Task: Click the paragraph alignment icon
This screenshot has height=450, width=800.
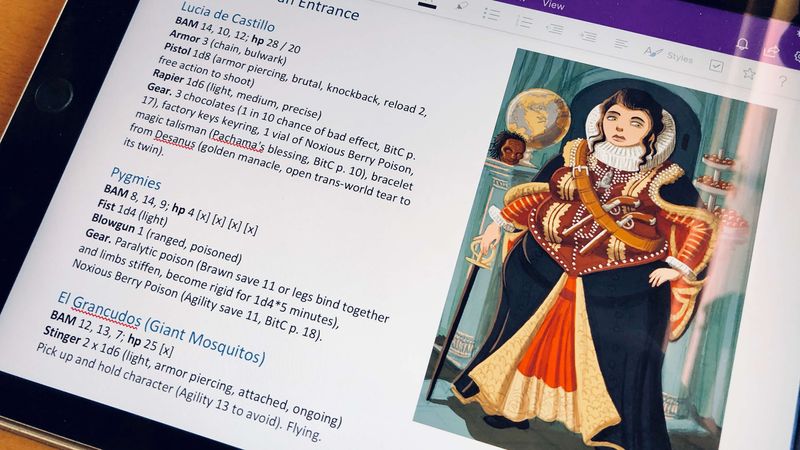Action: [x=621, y=44]
